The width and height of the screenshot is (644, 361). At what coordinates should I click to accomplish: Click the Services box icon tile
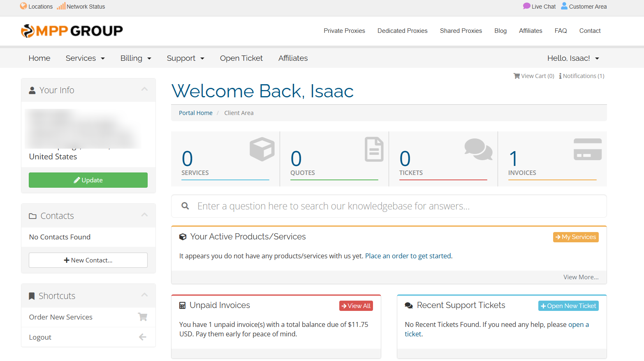pos(225,159)
